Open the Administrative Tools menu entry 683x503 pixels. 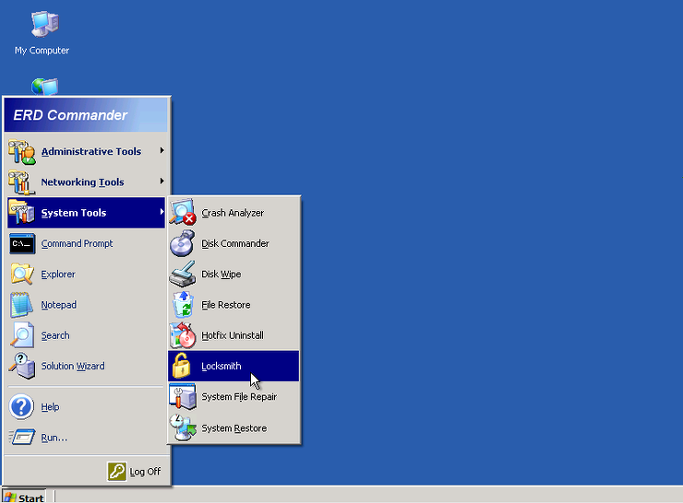[86, 152]
